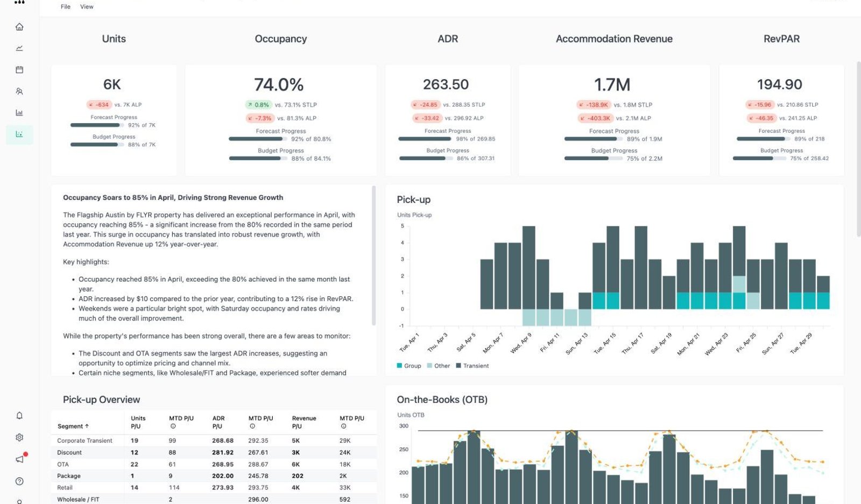This screenshot has width=861, height=504.
Task: Click the Transient legend swatch in Pick-up chart
Action: (x=458, y=366)
